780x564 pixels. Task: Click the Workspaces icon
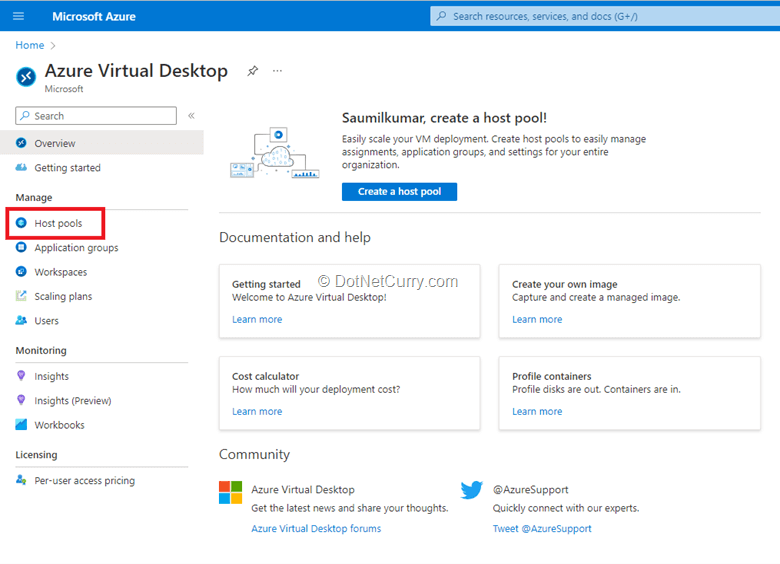click(x=21, y=272)
